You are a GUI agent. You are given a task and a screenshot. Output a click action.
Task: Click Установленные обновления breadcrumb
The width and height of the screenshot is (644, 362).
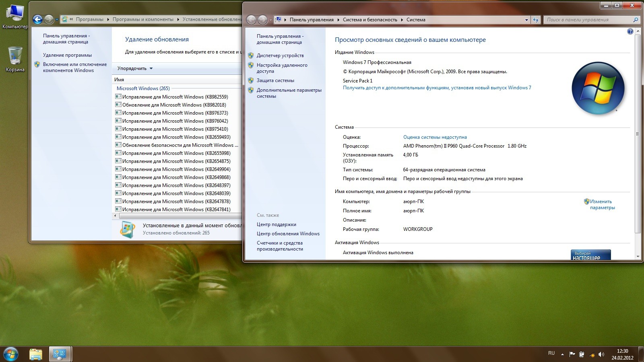(212, 19)
